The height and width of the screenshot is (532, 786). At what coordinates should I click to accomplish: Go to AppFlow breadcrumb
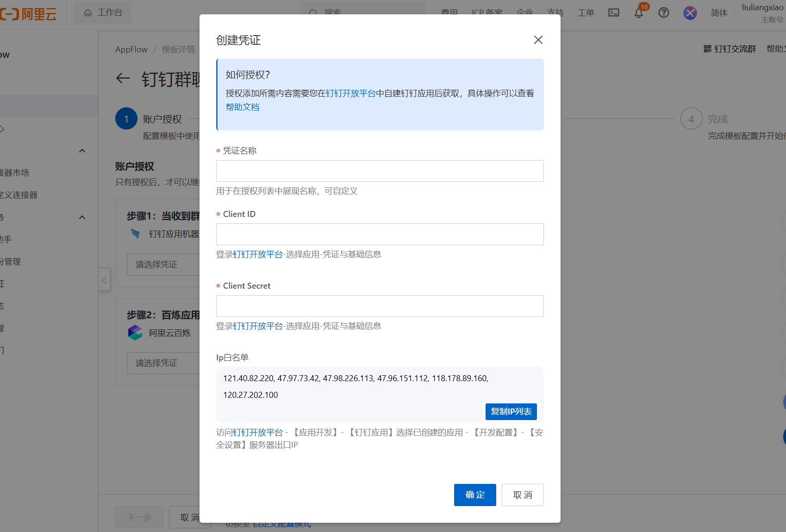131,49
